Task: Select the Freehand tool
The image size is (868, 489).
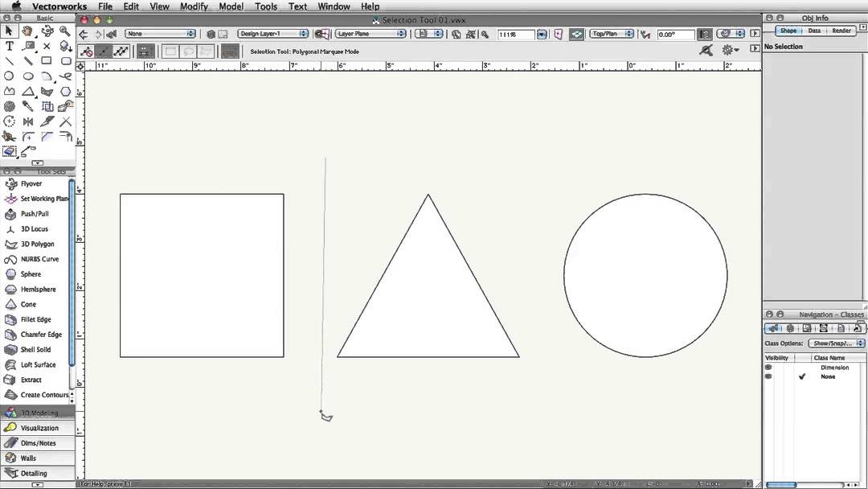Action: (x=65, y=76)
